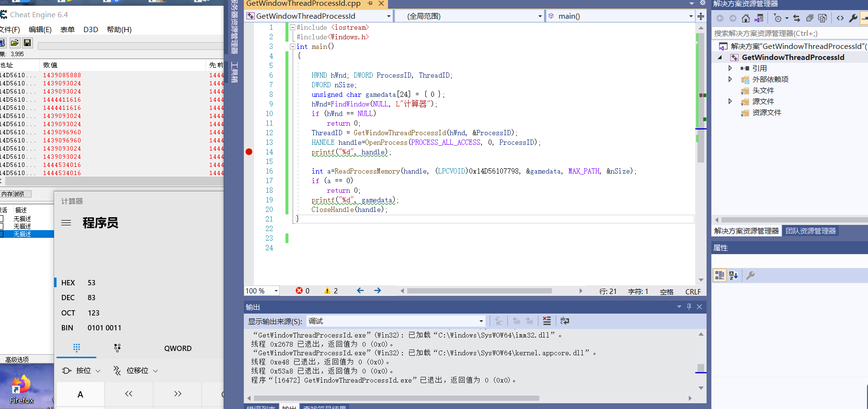Image resolution: width=868 pixels, height=409 pixels.
Task: Pin the output panel
Action: coord(689,306)
